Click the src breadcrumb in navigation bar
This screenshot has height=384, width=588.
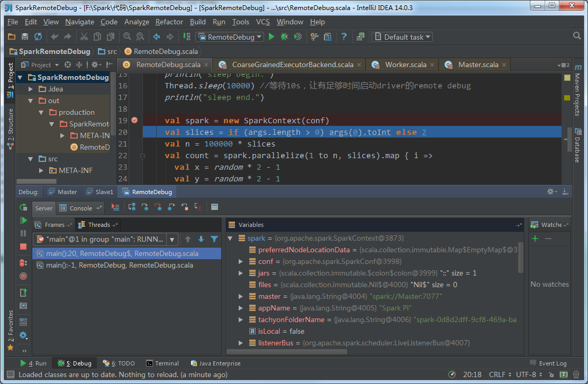click(x=107, y=51)
